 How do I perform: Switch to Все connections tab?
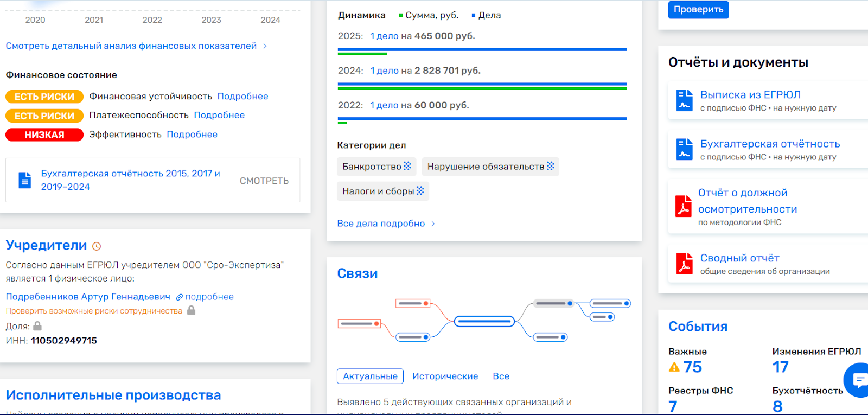pos(501,376)
